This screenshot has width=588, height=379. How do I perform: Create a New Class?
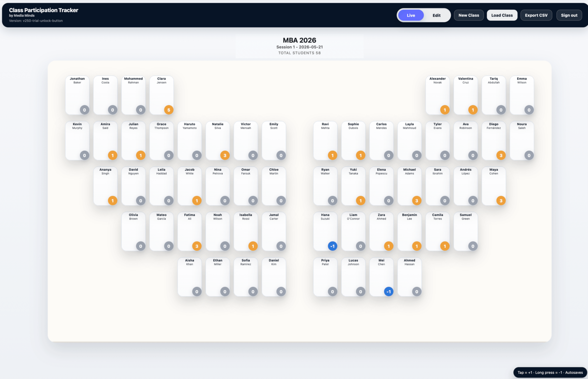click(469, 15)
